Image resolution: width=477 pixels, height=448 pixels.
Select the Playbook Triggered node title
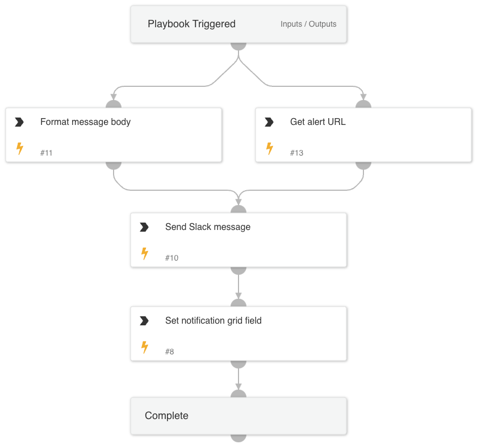[191, 24]
